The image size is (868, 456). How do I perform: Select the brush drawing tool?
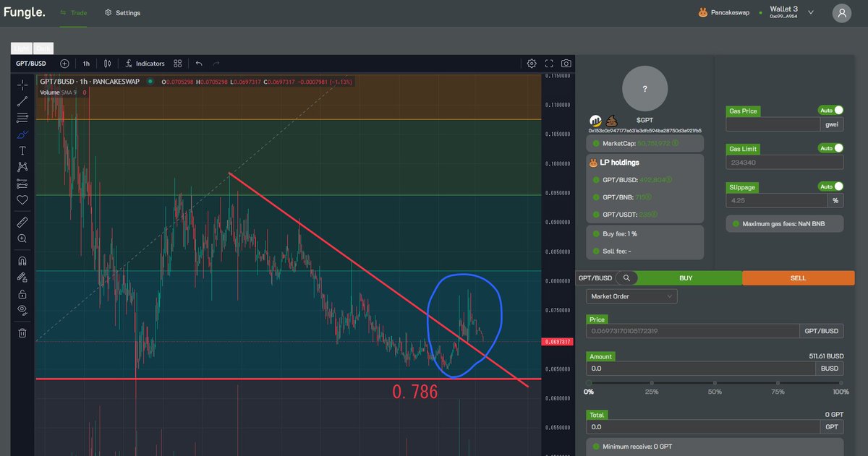tap(22, 134)
